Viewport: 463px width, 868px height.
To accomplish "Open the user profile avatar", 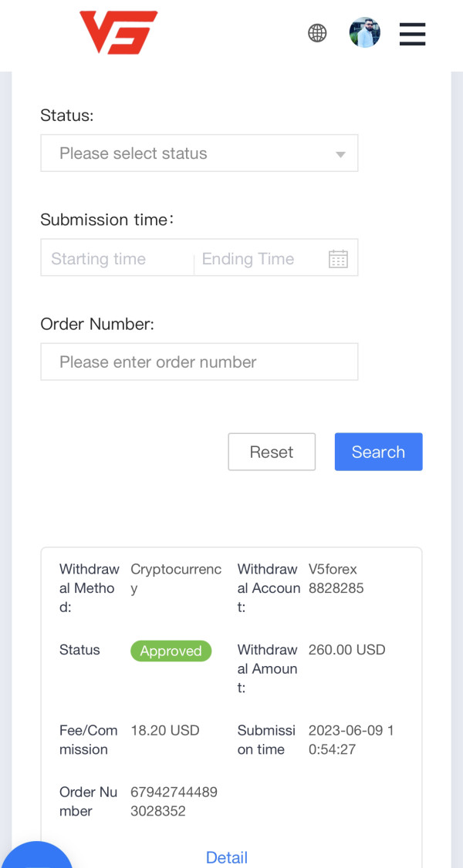I will (x=364, y=32).
